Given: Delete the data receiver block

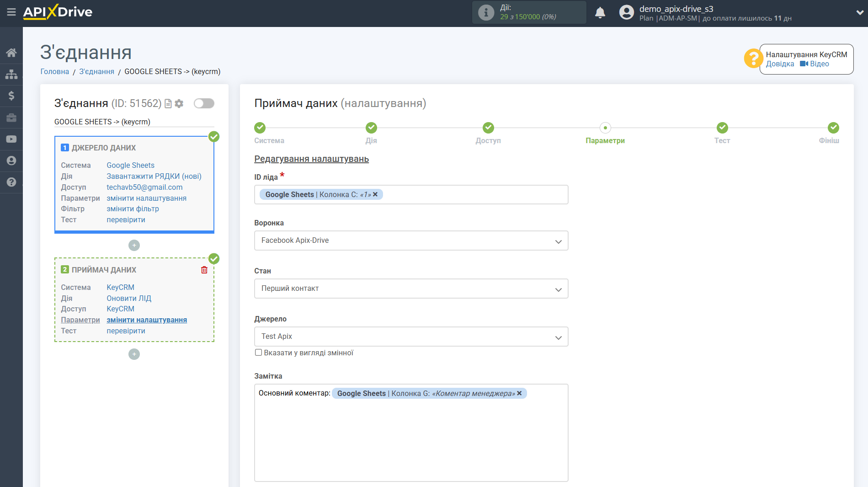Looking at the screenshot, I should click(204, 270).
